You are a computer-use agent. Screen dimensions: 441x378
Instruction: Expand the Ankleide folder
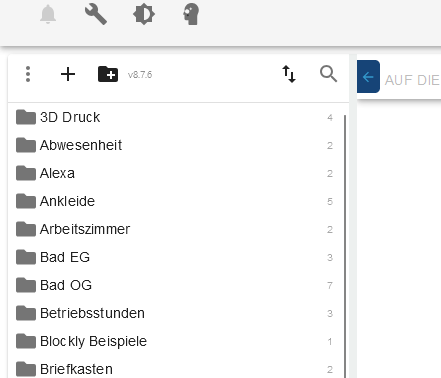click(x=175, y=201)
